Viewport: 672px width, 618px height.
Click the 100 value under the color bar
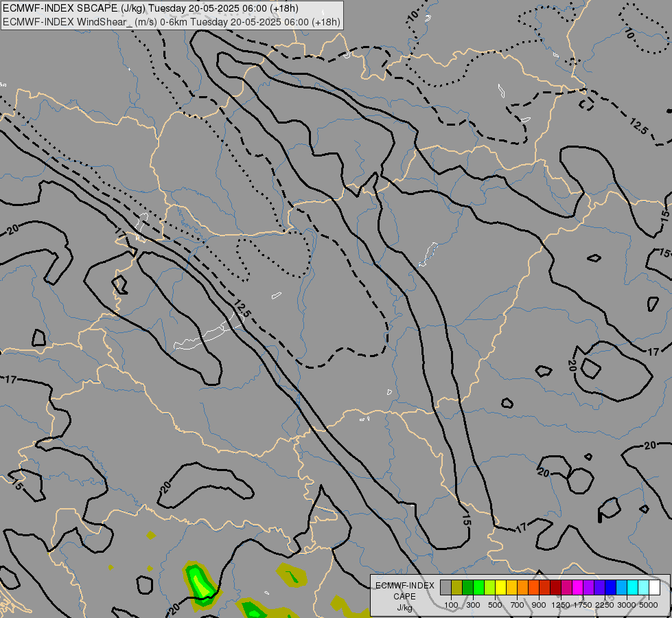tap(451, 605)
